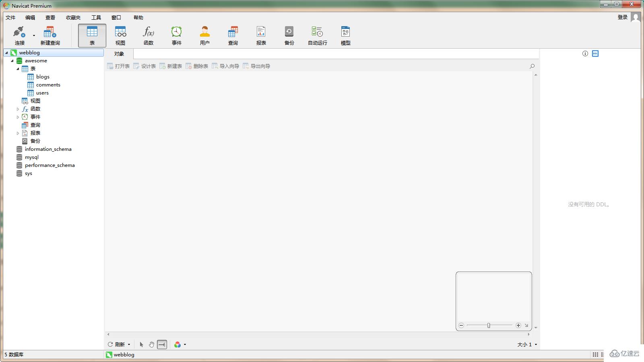Open the Backup (备份) toolbar button
644x362 pixels.
(x=289, y=35)
